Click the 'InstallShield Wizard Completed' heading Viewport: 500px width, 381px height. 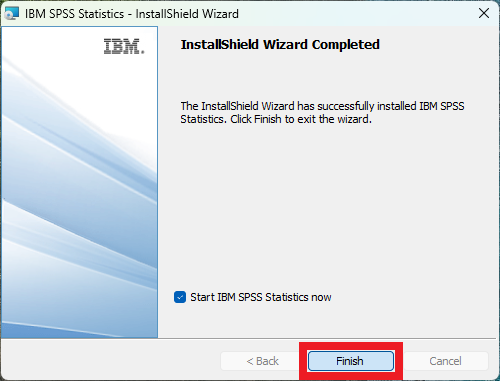280,45
